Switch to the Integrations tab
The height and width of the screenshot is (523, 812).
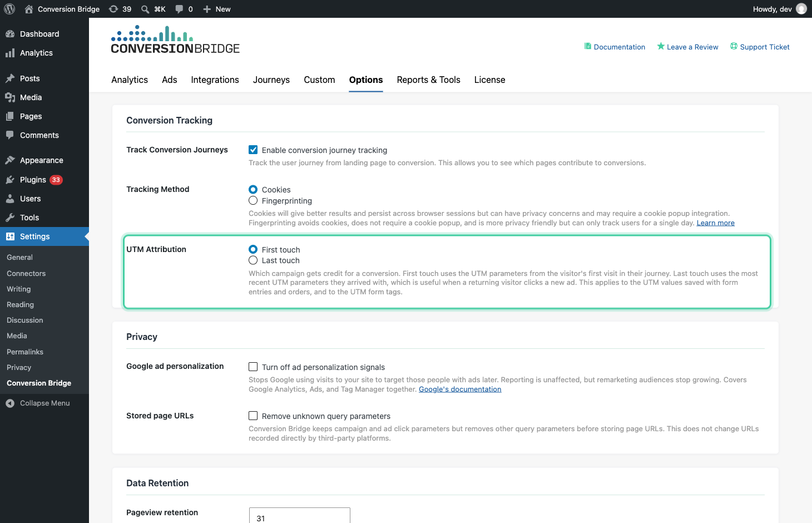point(215,80)
